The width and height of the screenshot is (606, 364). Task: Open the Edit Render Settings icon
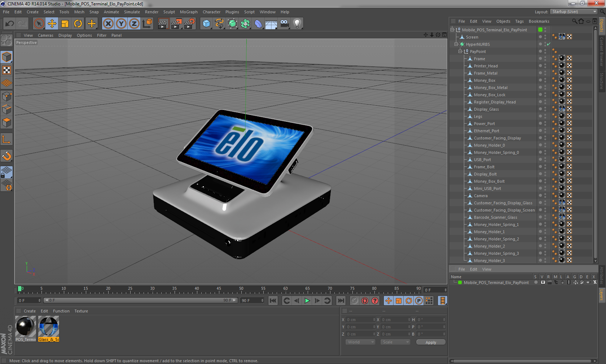click(x=189, y=23)
